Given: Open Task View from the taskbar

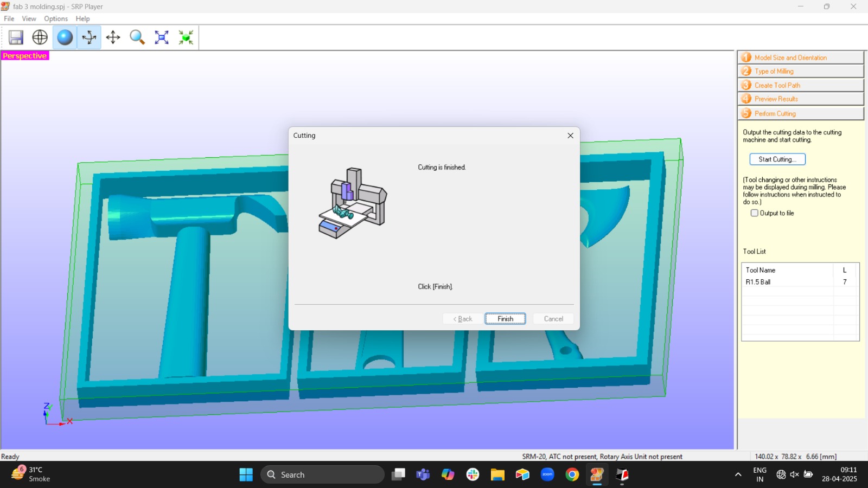Looking at the screenshot, I should coord(399,474).
